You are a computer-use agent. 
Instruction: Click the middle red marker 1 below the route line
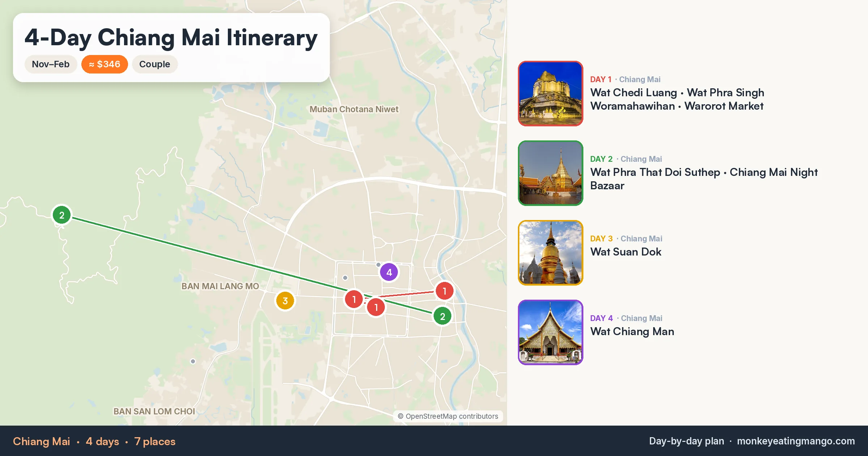[376, 307]
